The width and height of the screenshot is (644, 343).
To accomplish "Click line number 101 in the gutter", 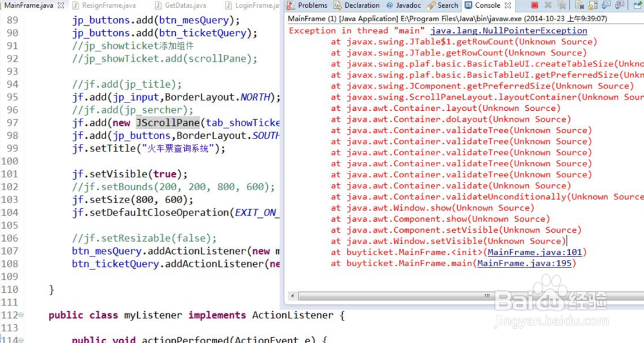I will click(x=10, y=174).
